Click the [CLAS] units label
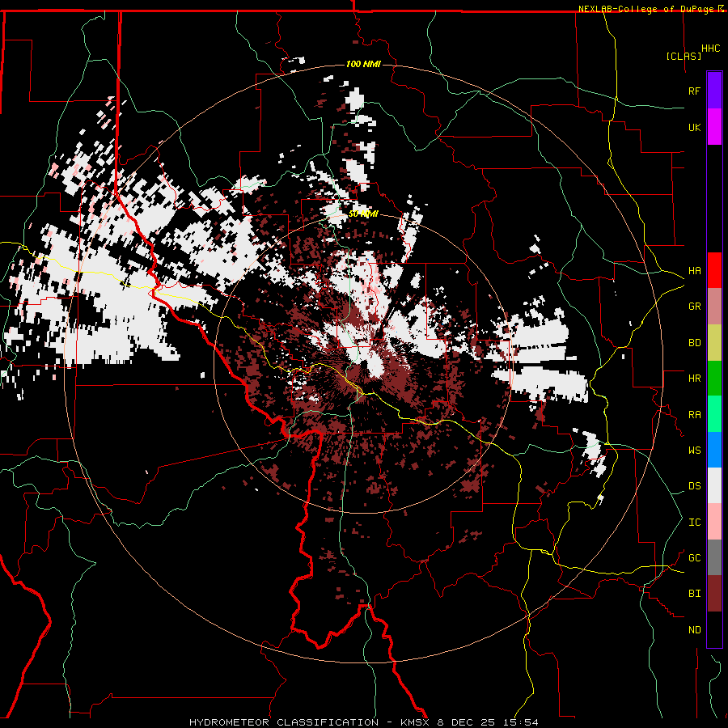This screenshot has height=728, width=728. (684, 56)
